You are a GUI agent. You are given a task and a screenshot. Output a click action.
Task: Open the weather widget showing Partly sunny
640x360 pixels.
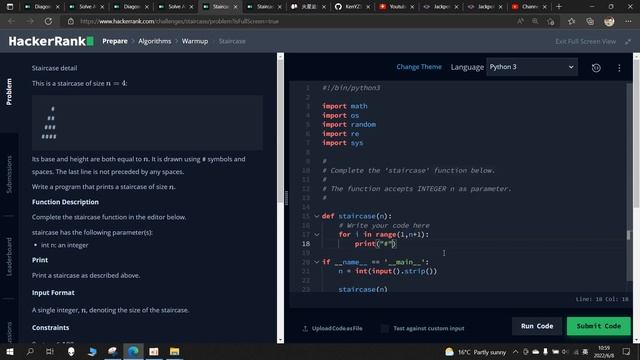pyautogui.click(x=476, y=352)
